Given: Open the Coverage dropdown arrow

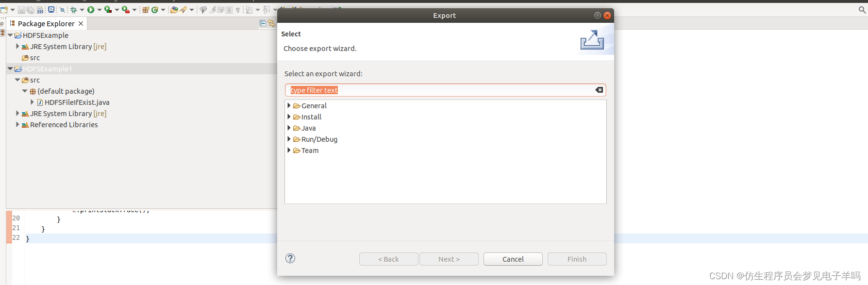Looking at the screenshot, I should tap(117, 10).
